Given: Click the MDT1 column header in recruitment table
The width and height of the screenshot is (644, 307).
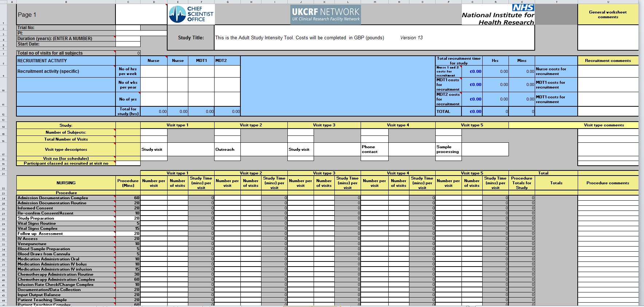Looking at the screenshot, I should point(201,61).
